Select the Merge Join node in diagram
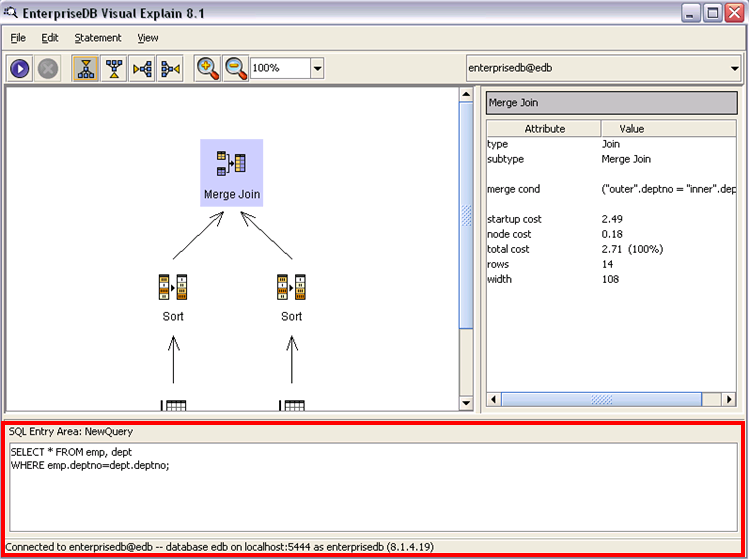 (232, 173)
